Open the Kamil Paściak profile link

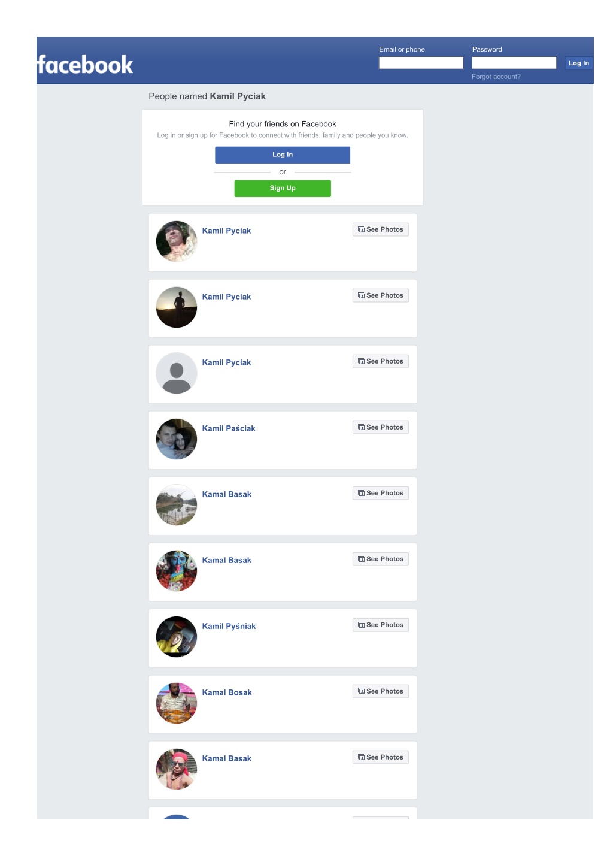[229, 428]
